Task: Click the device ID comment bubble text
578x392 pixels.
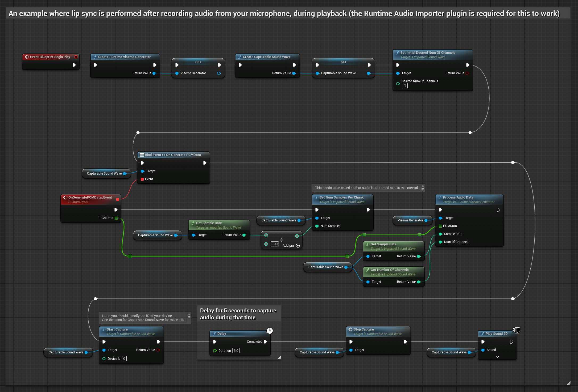Action: (143, 318)
